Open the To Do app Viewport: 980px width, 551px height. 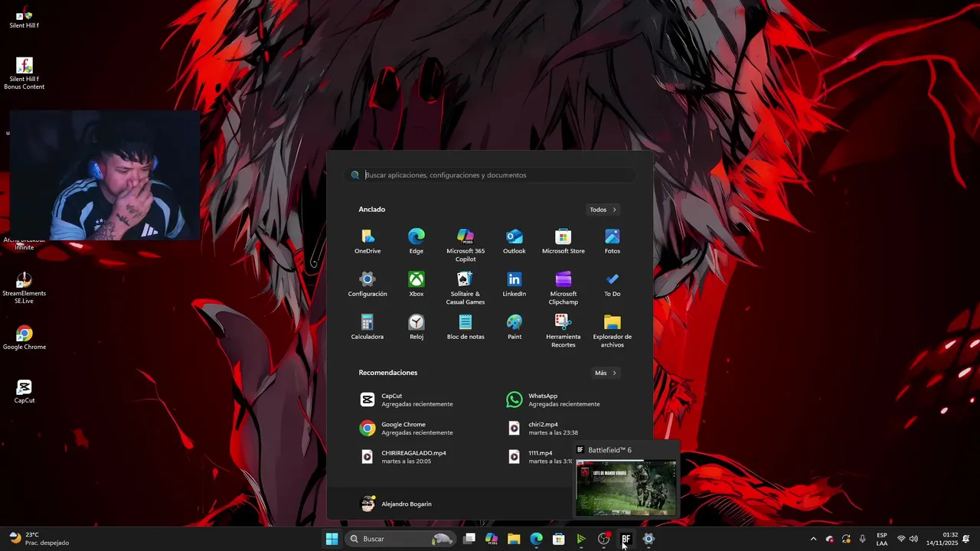[x=612, y=284]
